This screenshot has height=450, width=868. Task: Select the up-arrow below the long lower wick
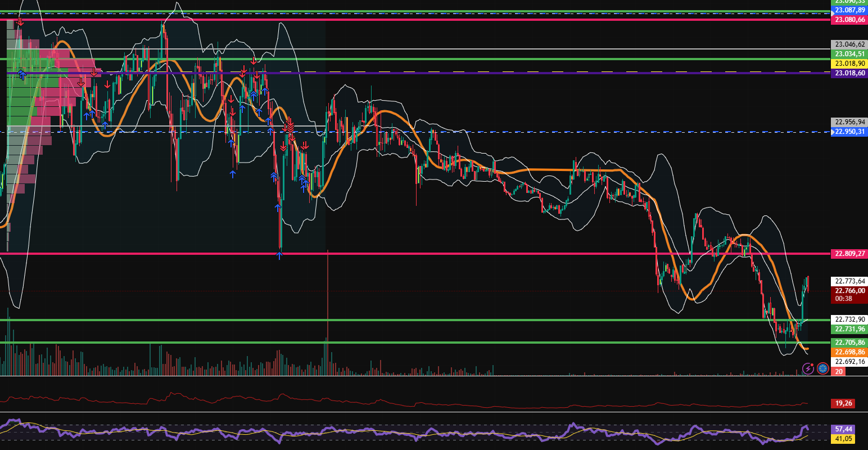[x=278, y=256]
